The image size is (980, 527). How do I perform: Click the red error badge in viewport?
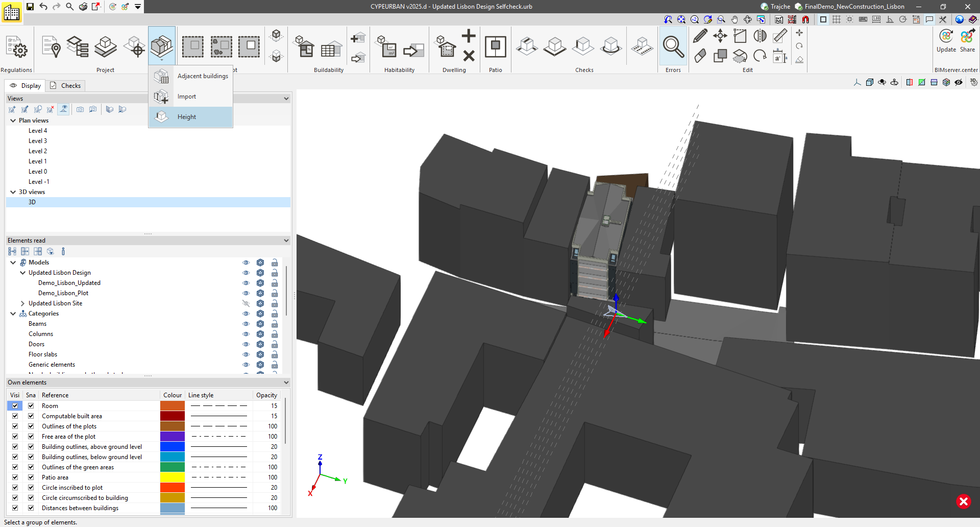point(963,501)
